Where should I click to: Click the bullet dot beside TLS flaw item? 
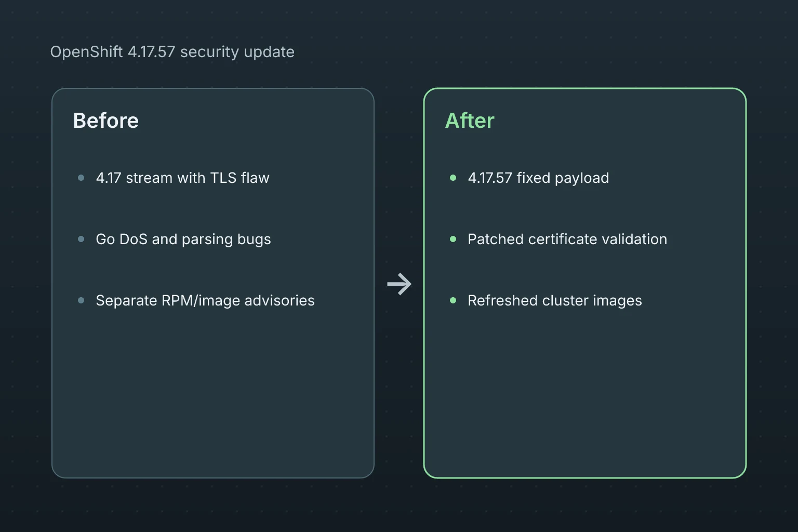tap(81, 178)
